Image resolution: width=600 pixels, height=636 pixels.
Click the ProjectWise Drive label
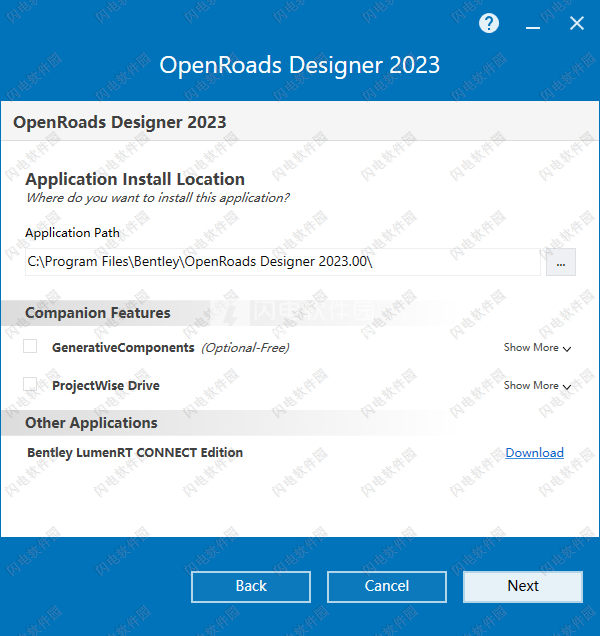coord(106,385)
